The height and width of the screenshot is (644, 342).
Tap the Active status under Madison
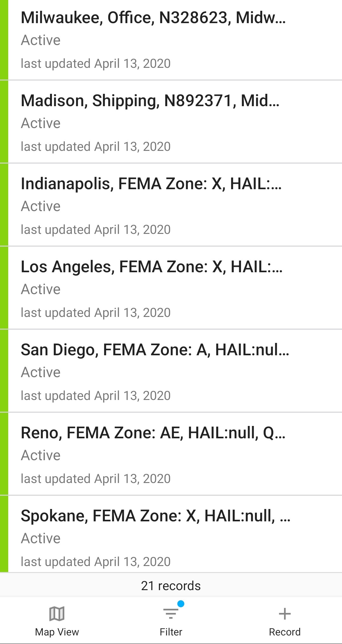pyautogui.click(x=41, y=123)
